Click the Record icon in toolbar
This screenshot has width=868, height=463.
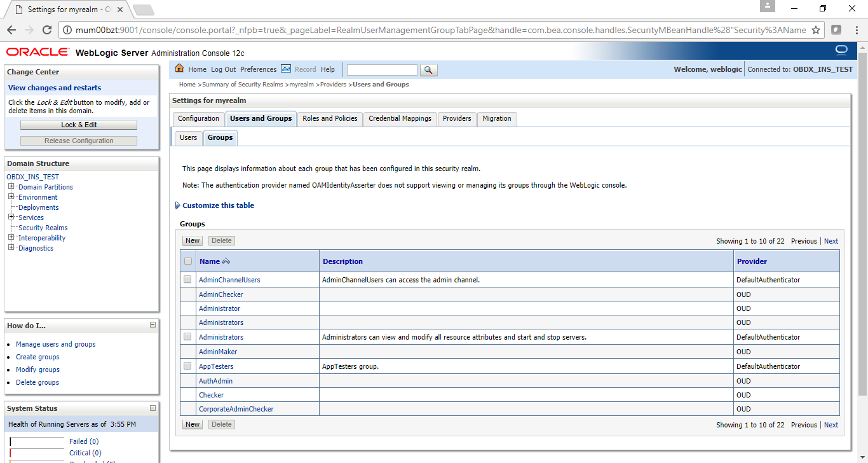click(286, 69)
